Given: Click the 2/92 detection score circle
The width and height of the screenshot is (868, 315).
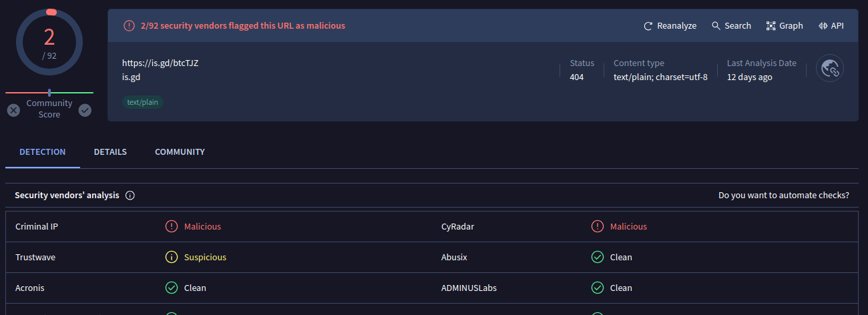Looking at the screenshot, I should [49, 43].
